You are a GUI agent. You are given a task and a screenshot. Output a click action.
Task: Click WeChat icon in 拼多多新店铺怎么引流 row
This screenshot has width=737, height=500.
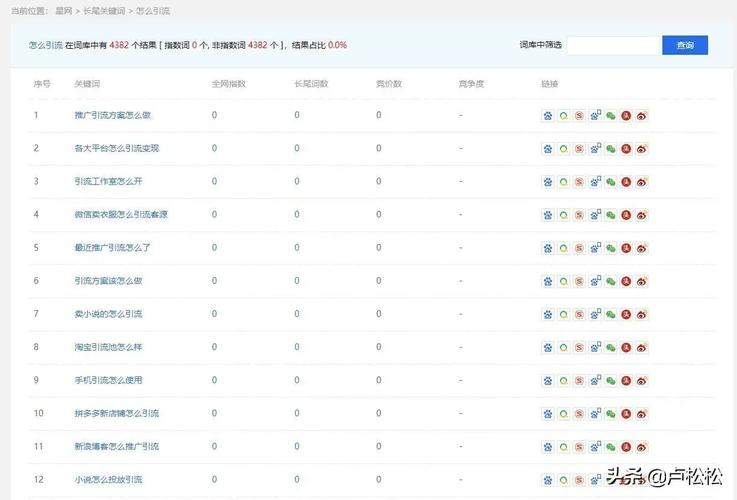click(x=611, y=414)
